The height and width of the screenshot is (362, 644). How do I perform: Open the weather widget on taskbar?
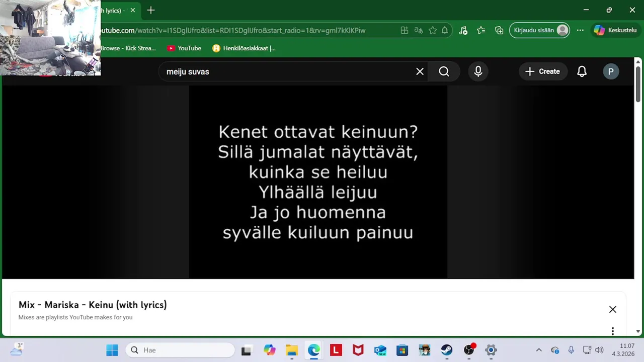click(x=16, y=349)
